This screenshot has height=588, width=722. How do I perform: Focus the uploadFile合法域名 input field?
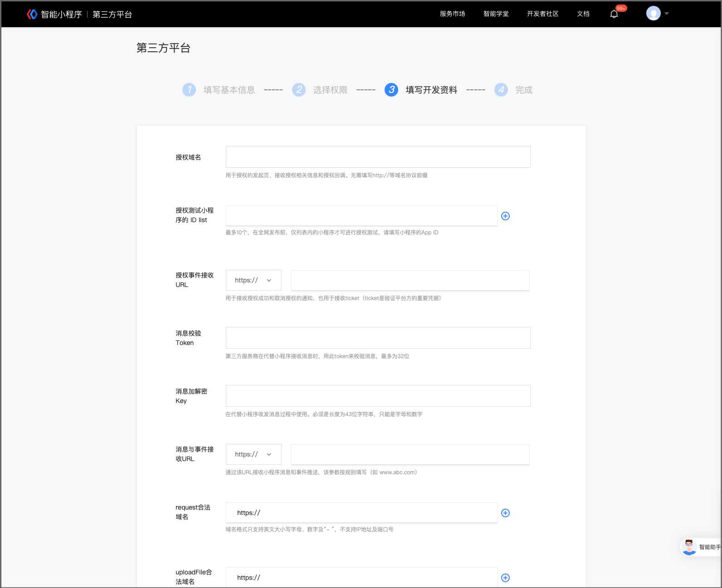(x=361, y=578)
